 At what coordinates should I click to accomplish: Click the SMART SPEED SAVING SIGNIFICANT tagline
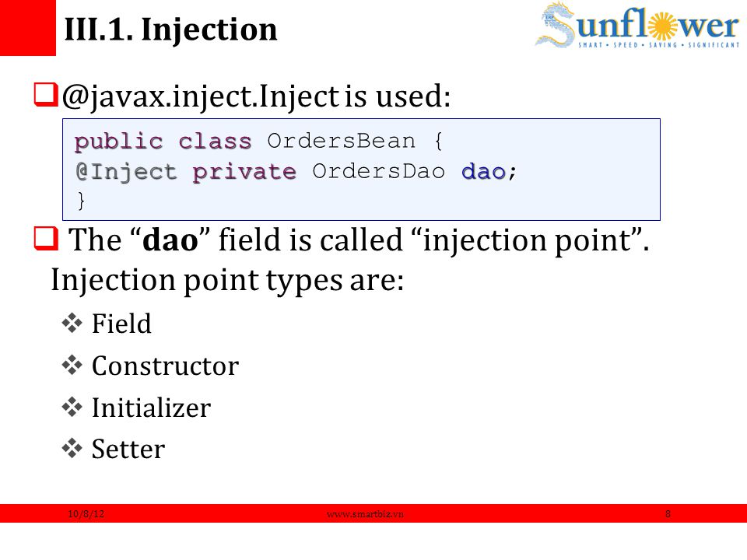pos(659,45)
